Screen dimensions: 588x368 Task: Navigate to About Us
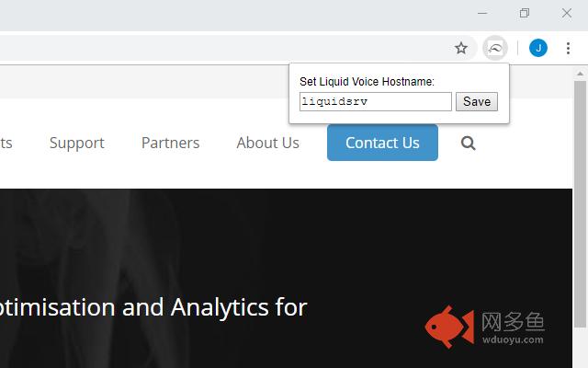tap(267, 143)
